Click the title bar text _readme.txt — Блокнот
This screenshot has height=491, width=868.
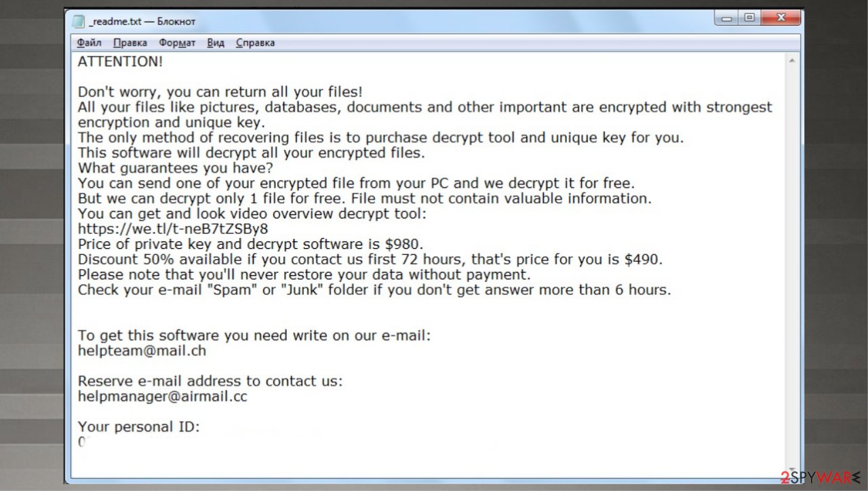[142, 22]
